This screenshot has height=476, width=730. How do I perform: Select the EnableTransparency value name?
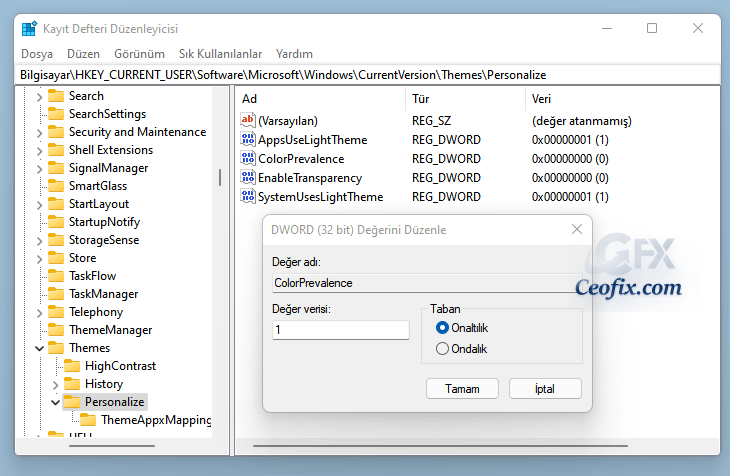point(310,178)
